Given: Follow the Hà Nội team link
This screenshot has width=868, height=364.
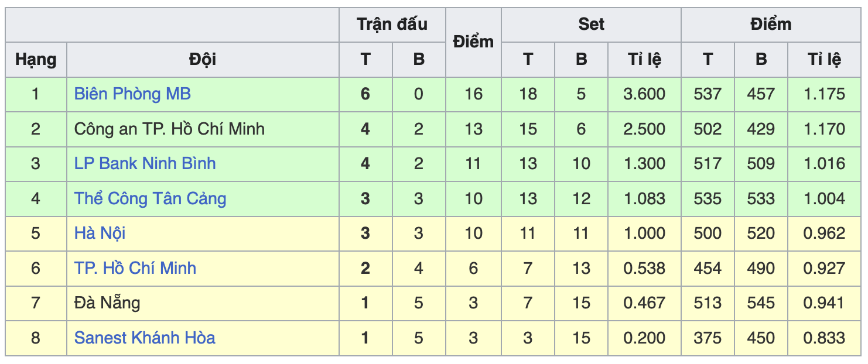Looking at the screenshot, I should coord(100,233).
